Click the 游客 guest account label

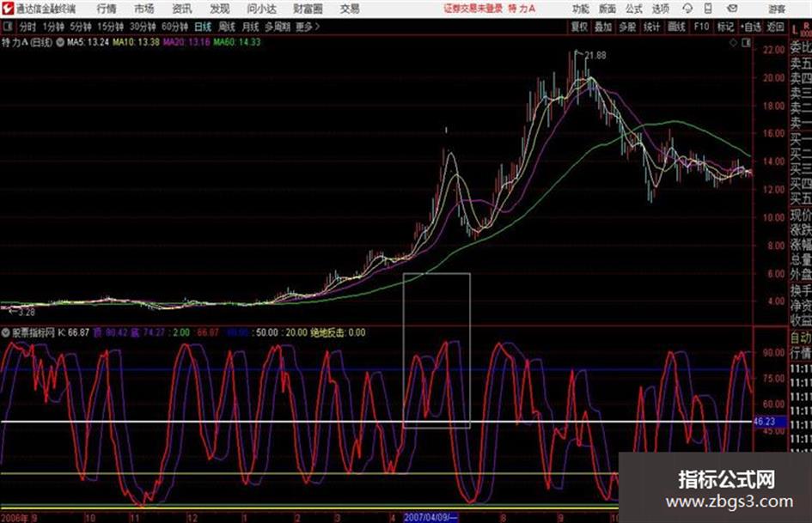point(776,9)
